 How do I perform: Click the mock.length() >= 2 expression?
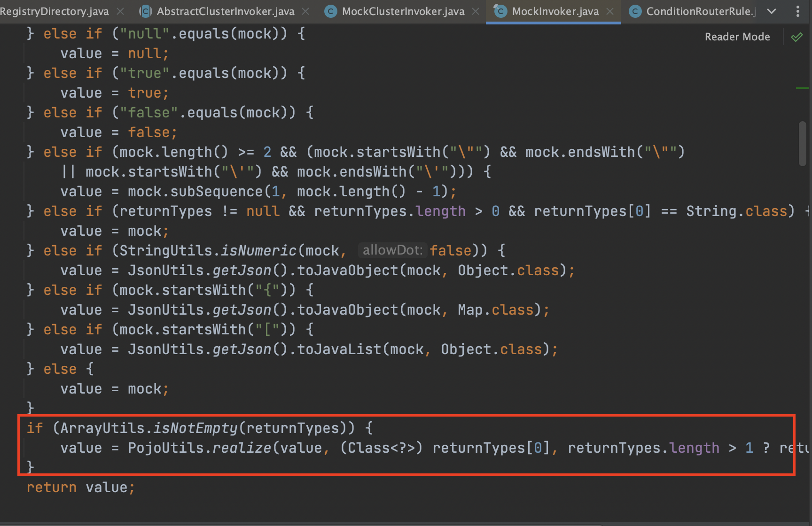[x=195, y=152]
